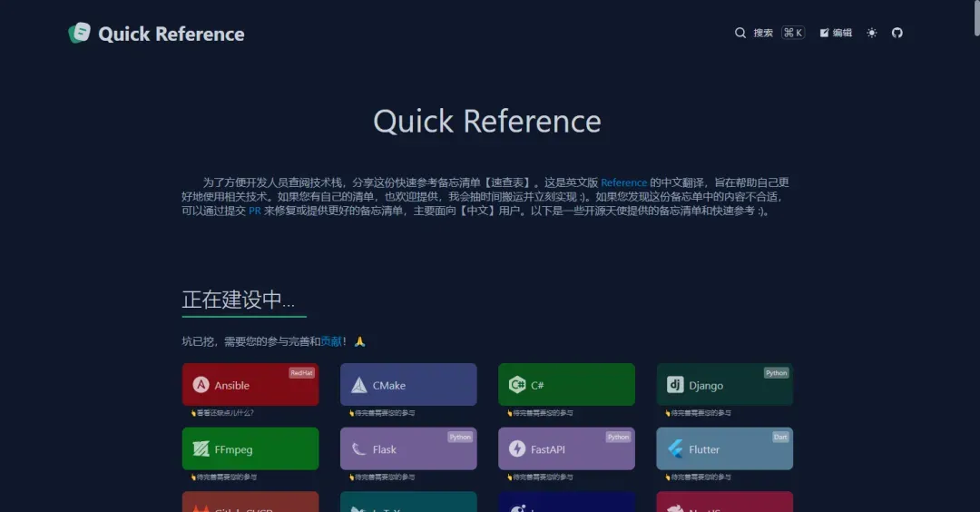
Task: Open the FastAPI cheat sheet card
Action: (567, 448)
